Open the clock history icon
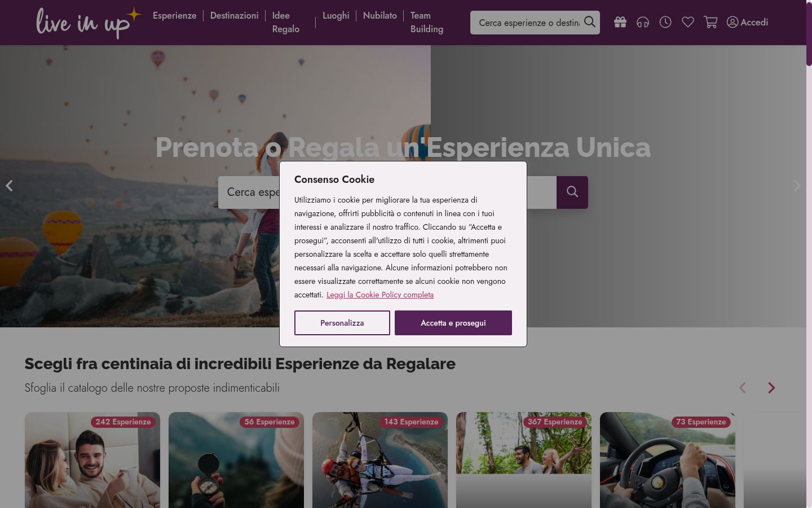The height and width of the screenshot is (508, 812). coord(665,22)
